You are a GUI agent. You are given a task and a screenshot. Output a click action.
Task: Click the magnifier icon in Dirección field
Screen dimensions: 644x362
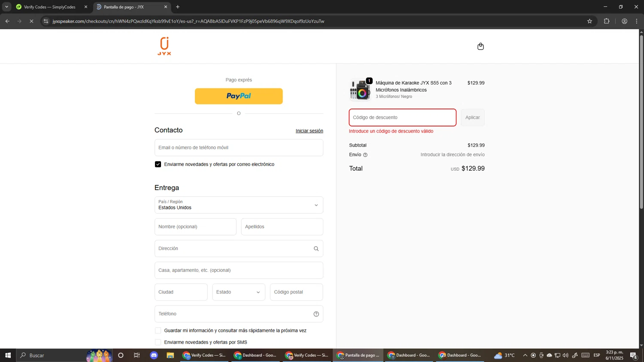click(x=316, y=249)
